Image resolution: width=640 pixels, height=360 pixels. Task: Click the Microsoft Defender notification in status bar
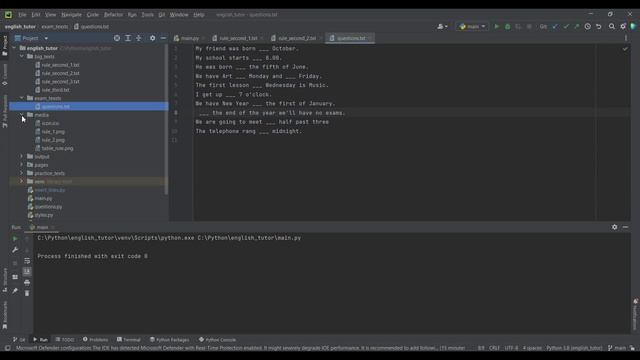[x=240, y=348]
